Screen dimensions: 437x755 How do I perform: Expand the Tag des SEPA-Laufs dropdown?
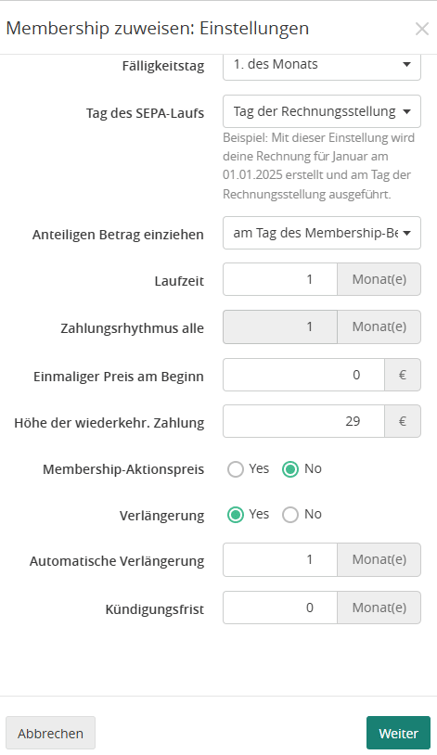point(321,111)
